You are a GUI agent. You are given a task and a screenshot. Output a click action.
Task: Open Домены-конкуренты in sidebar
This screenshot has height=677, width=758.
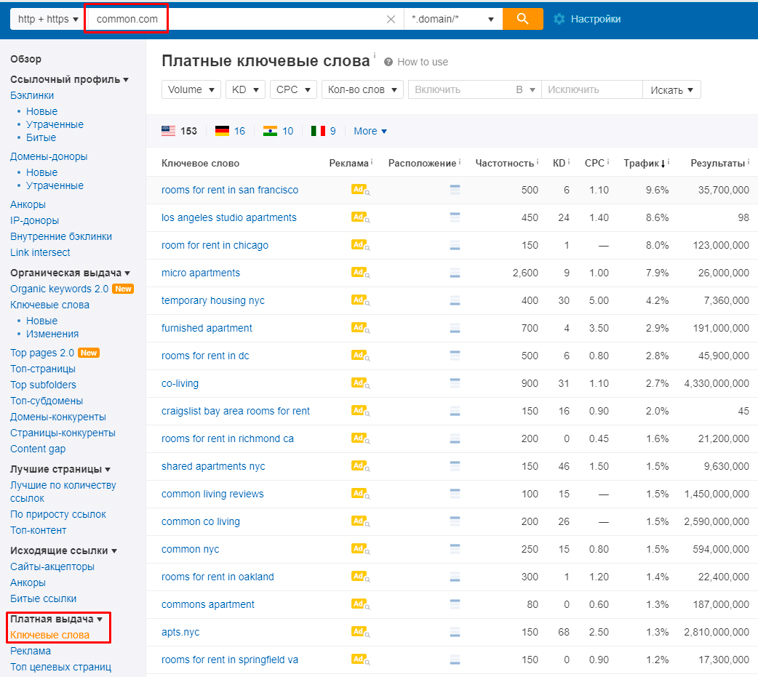[x=58, y=417]
